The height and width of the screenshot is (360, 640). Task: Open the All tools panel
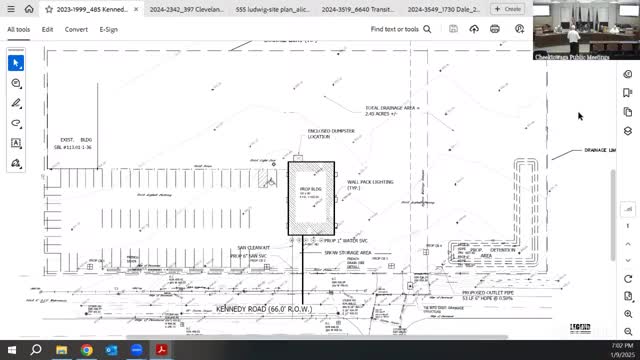click(x=19, y=29)
